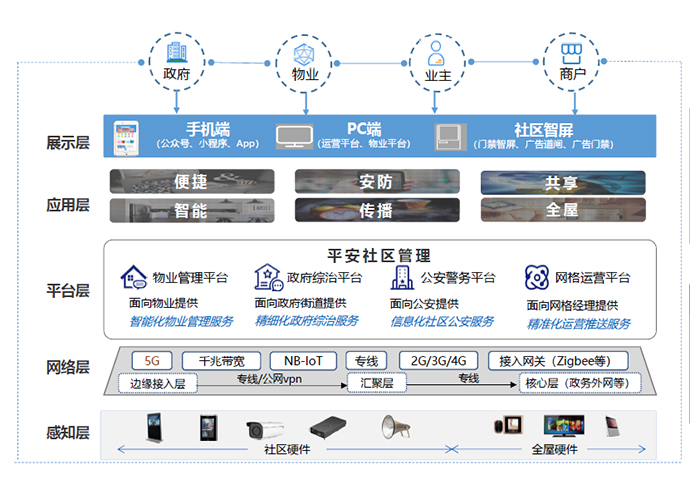The image size is (700, 503).
Task: Select the 5G network box
Action: point(152,361)
